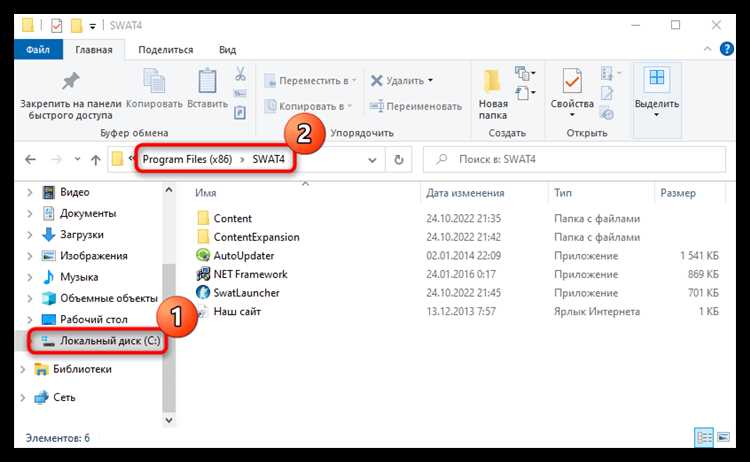Expand the Загрузки tree node
The width and height of the screenshot is (750, 462).
(30, 235)
